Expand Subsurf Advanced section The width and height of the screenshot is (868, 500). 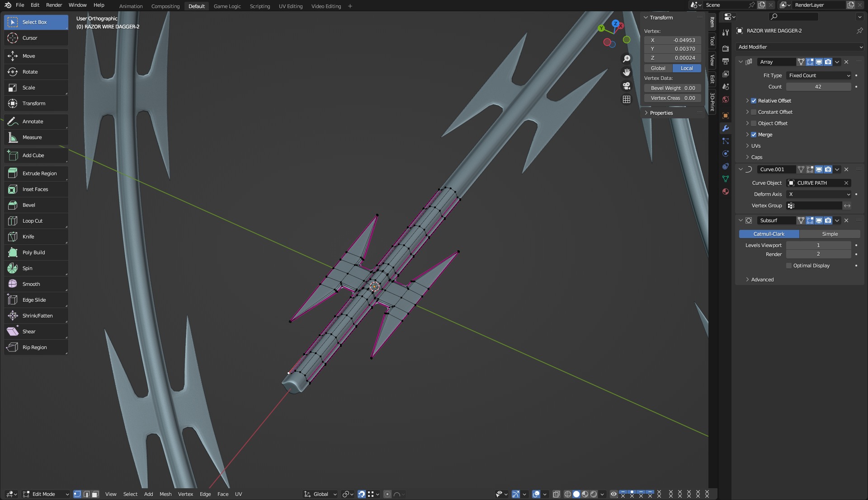[762, 280]
